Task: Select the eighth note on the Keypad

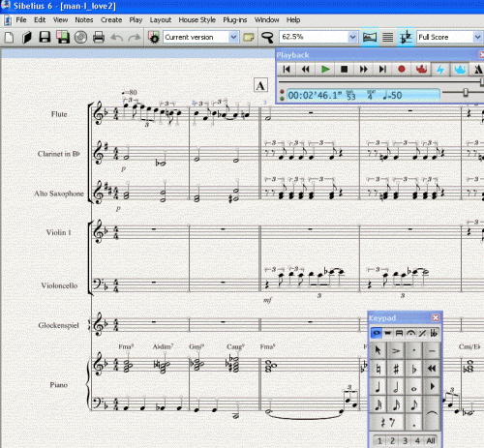Action: (x=414, y=404)
